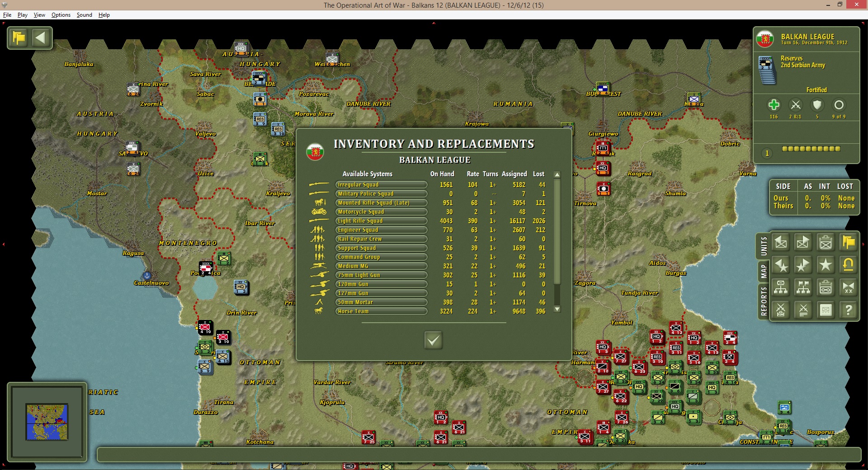This screenshot has height=470, width=868.
Task: Click the crossed swords with list icon
Action: [803, 310]
